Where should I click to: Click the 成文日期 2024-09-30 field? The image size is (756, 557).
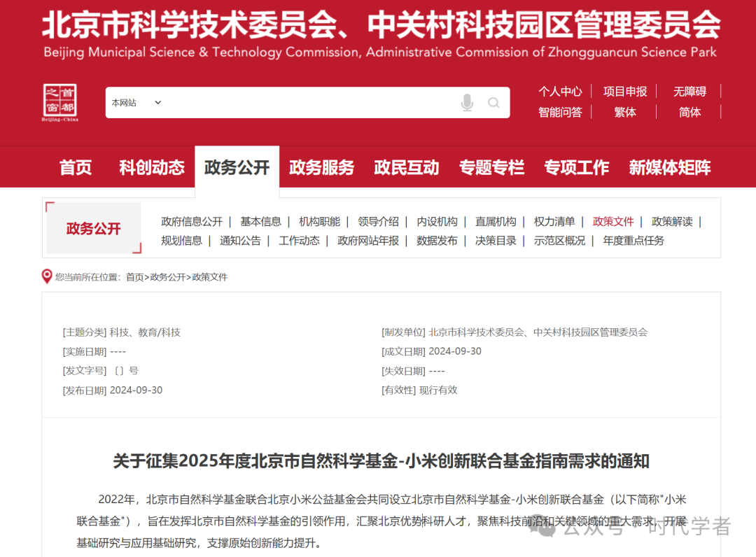[431, 351]
